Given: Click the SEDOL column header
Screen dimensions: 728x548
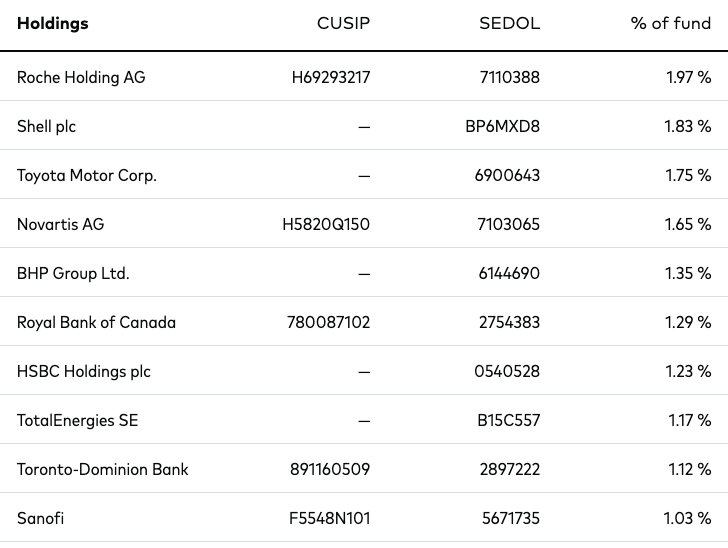Looking at the screenshot, I should (509, 23).
